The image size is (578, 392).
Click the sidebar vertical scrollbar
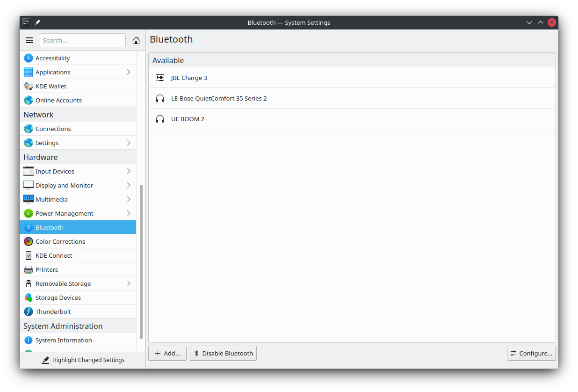coord(141,262)
